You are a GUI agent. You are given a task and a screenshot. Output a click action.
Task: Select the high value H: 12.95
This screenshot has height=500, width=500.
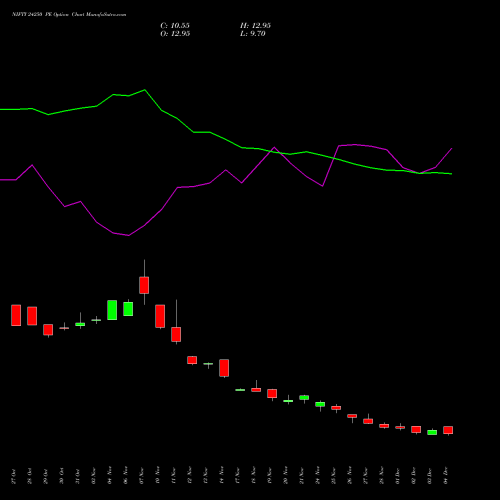tap(255, 26)
